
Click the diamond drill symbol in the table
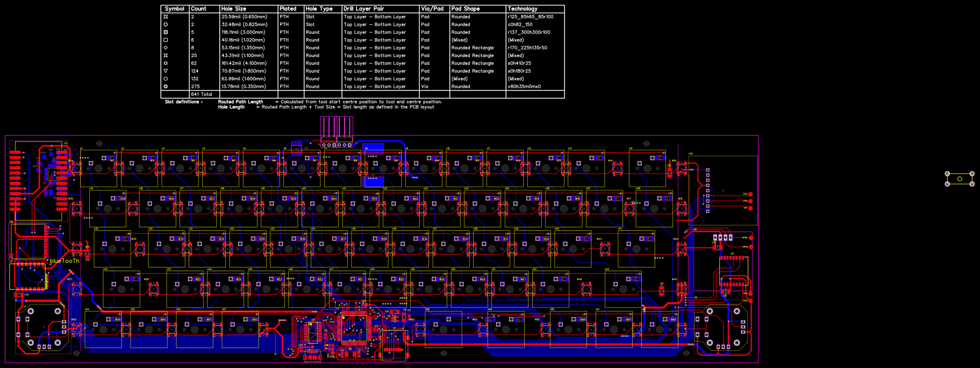click(x=166, y=48)
